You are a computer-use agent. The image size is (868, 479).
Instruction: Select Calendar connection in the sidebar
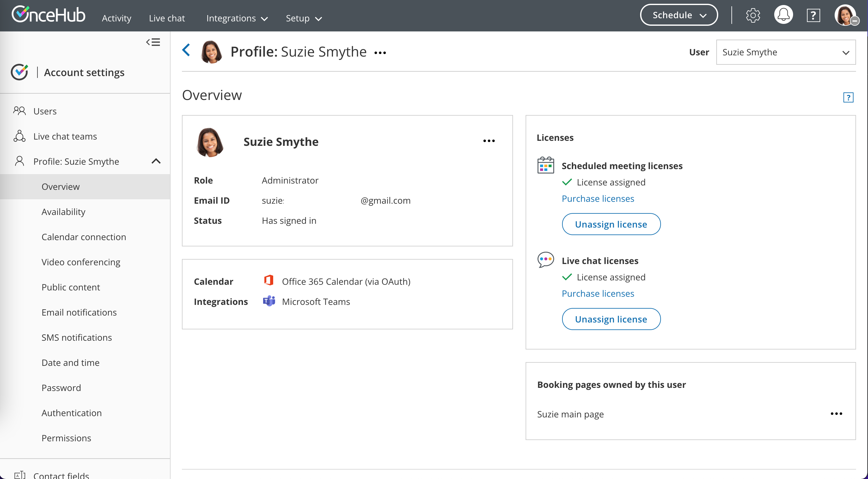click(84, 237)
